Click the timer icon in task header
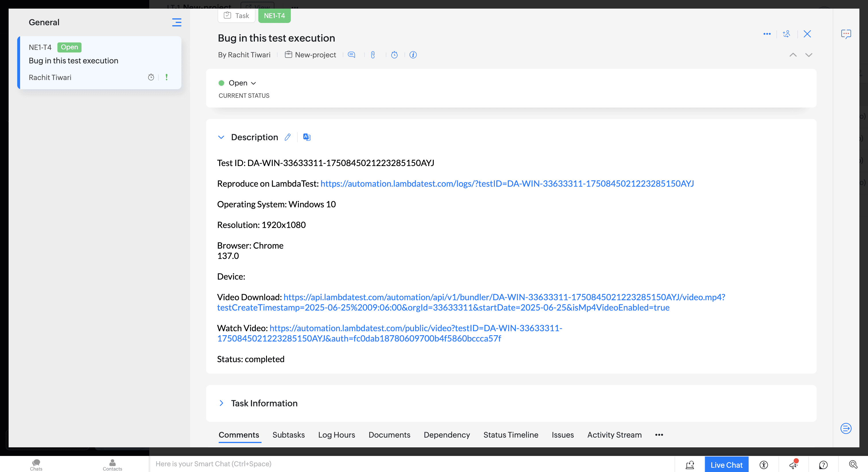 pyautogui.click(x=394, y=55)
